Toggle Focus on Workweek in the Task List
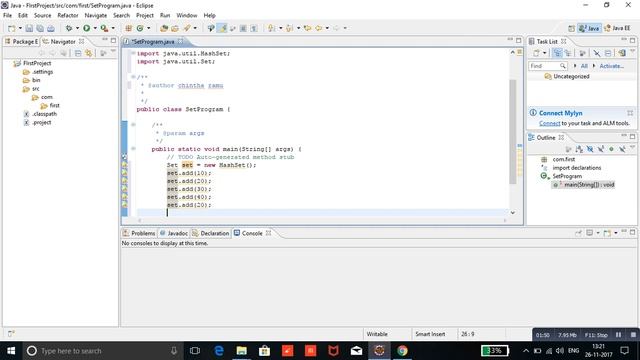The height and width of the screenshot is (360, 640). point(582,53)
